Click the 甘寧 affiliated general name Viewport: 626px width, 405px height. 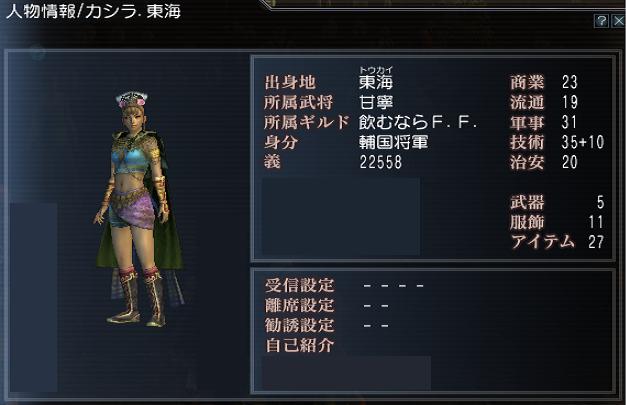(376, 103)
